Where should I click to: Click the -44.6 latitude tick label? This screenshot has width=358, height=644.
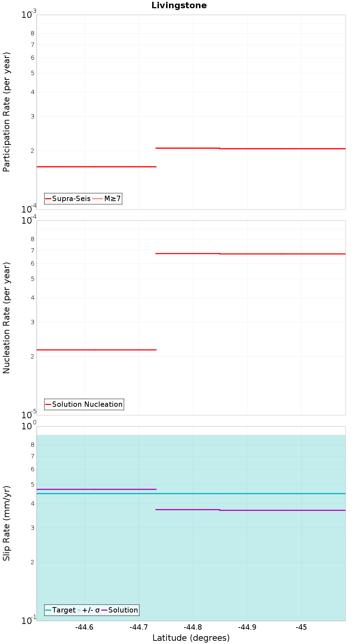(84, 627)
